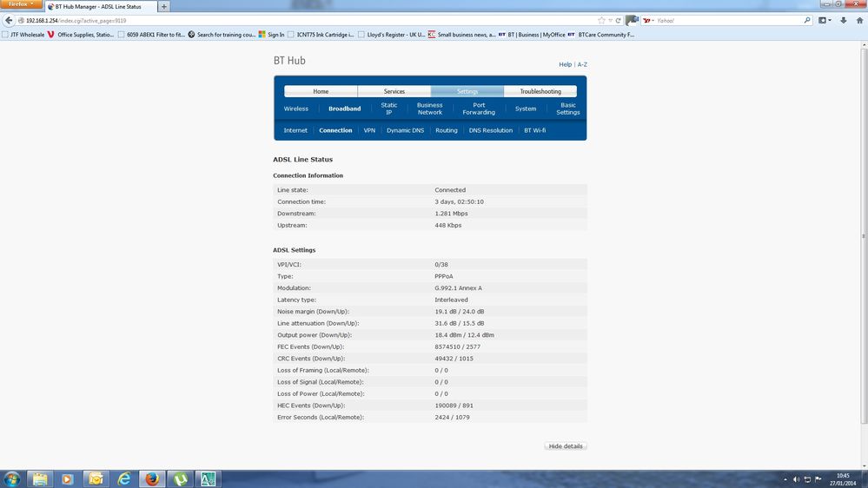This screenshot has height=488, width=868.
Task: Open the chat bubble toolbar icon
Action: pos(632,21)
